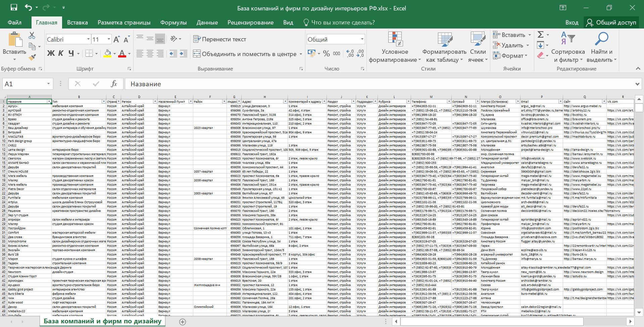Click the text orientation icon
644x327 pixels.
point(174,39)
